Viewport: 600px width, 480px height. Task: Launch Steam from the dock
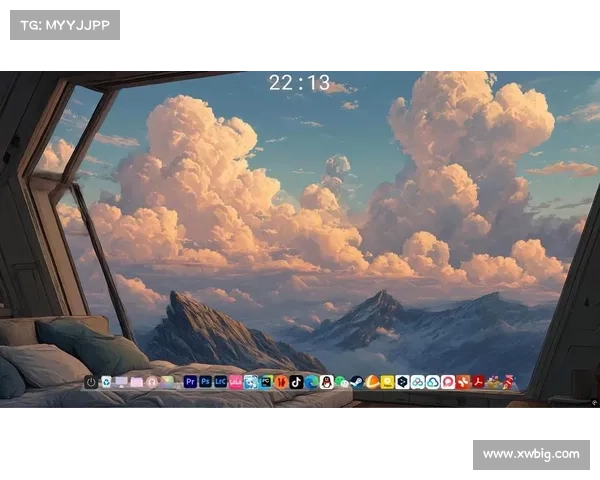coord(356,381)
